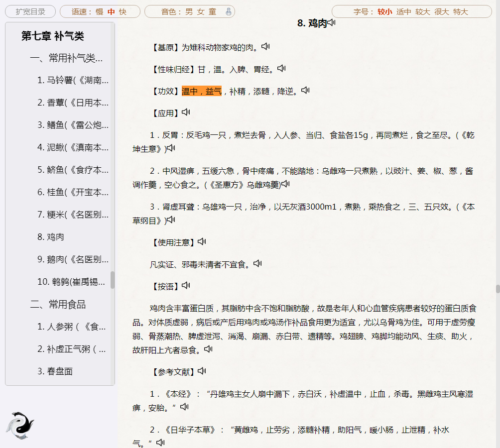This screenshot has height=448, width=500.
Task: Change font size to 特大
Action: [461, 11]
